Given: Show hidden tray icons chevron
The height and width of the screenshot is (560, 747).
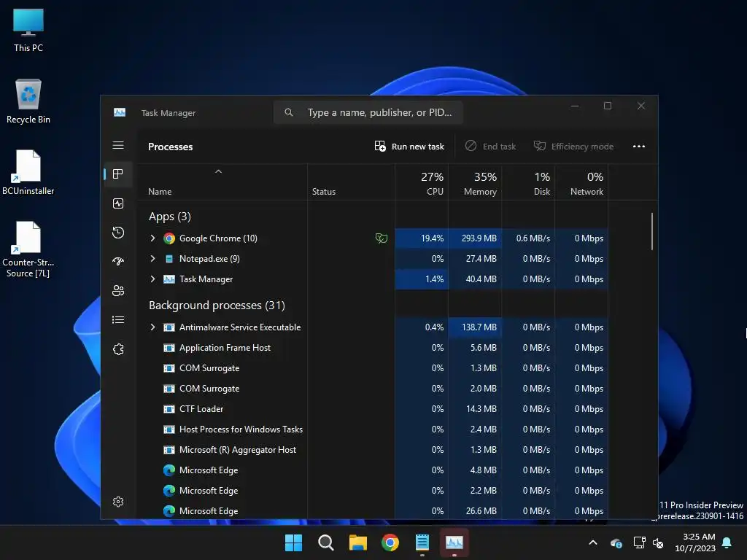Looking at the screenshot, I should coord(592,542).
